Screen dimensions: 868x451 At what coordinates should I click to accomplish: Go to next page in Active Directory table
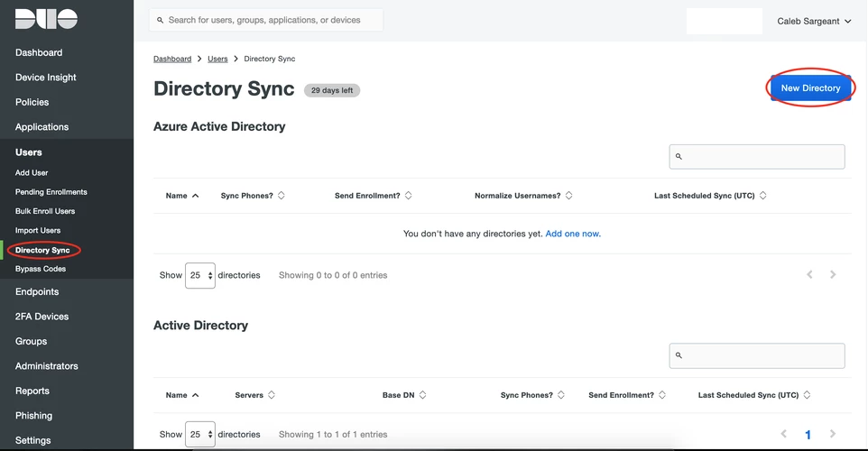click(x=833, y=434)
